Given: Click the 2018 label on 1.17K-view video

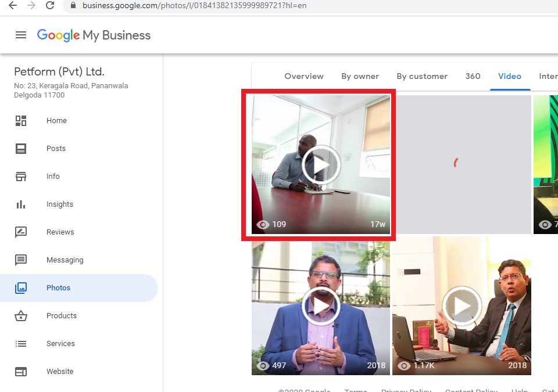Looking at the screenshot, I should point(517,365).
